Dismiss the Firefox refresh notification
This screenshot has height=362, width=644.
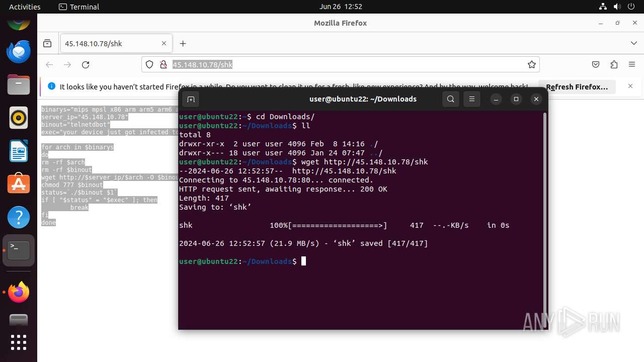pyautogui.click(x=630, y=86)
